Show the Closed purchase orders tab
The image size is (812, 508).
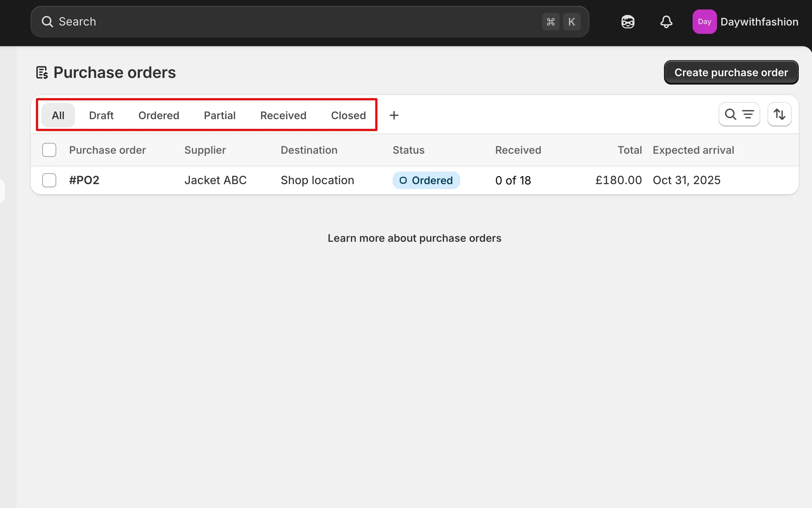coord(348,115)
